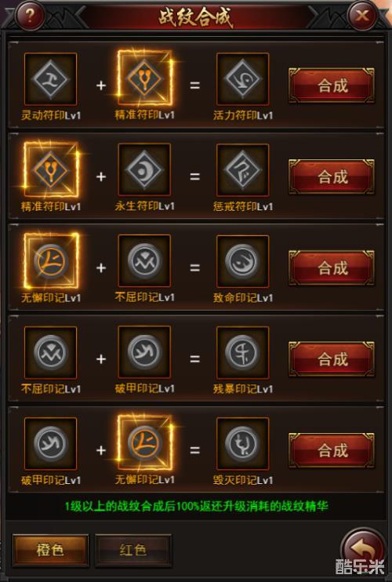Click the 残暴印记Lv1 result icon
The width and height of the screenshot is (392, 582).
click(242, 353)
